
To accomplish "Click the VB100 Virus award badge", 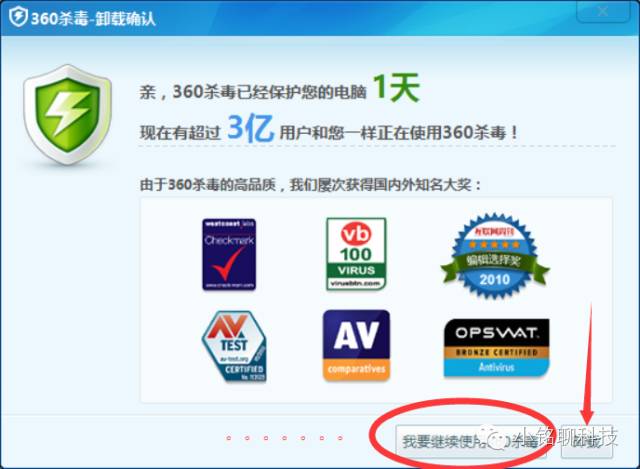I will [x=356, y=253].
